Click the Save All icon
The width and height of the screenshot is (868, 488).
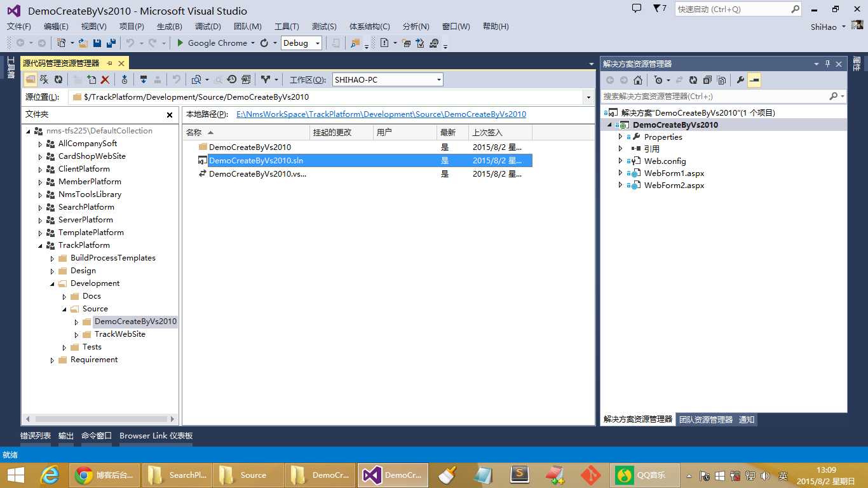click(111, 43)
